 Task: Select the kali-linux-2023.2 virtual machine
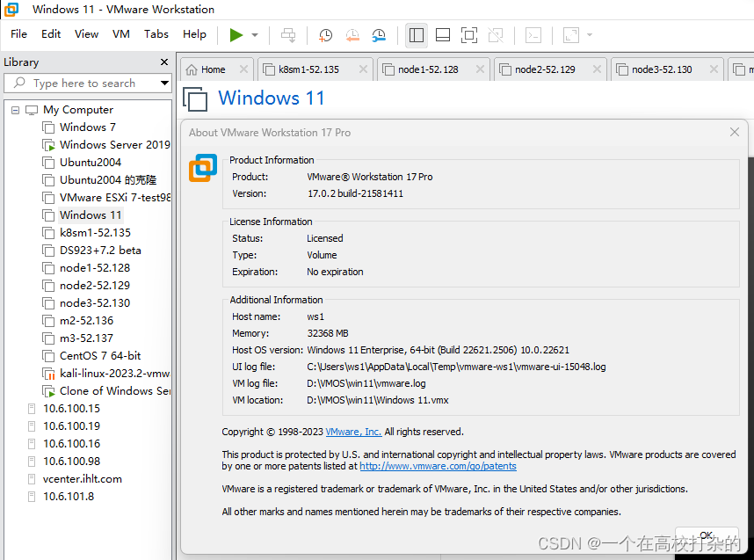coord(114,374)
